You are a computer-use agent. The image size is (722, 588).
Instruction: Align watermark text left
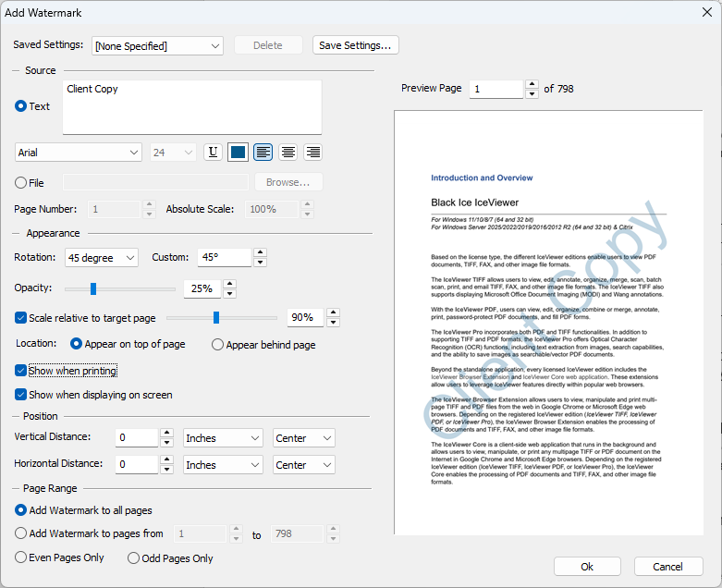click(x=263, y=152)
